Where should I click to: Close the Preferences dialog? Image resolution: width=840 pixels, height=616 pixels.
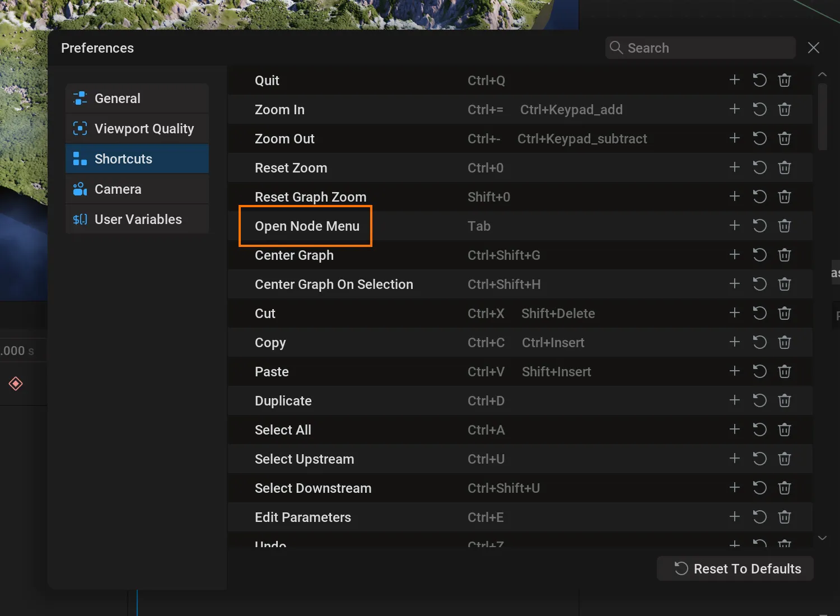coord(814,48)
